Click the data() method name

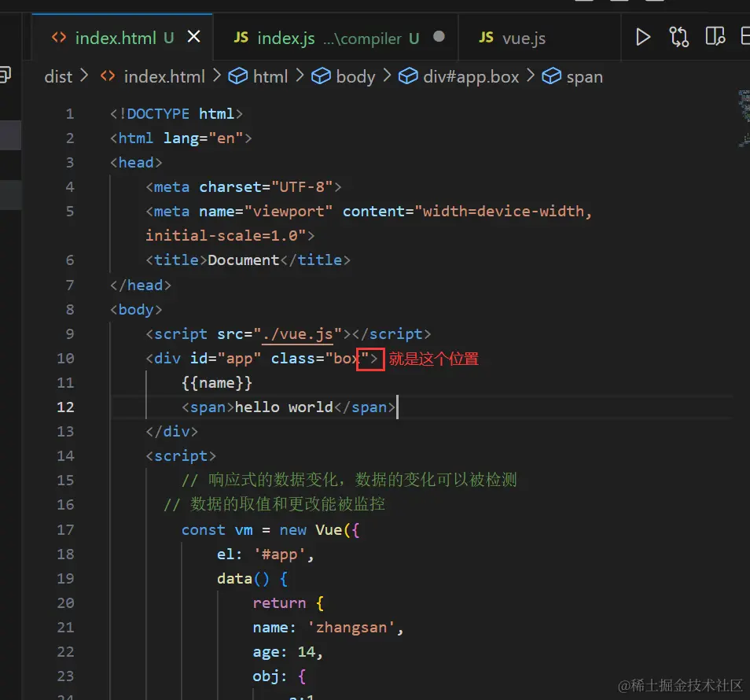coord(234,578)
